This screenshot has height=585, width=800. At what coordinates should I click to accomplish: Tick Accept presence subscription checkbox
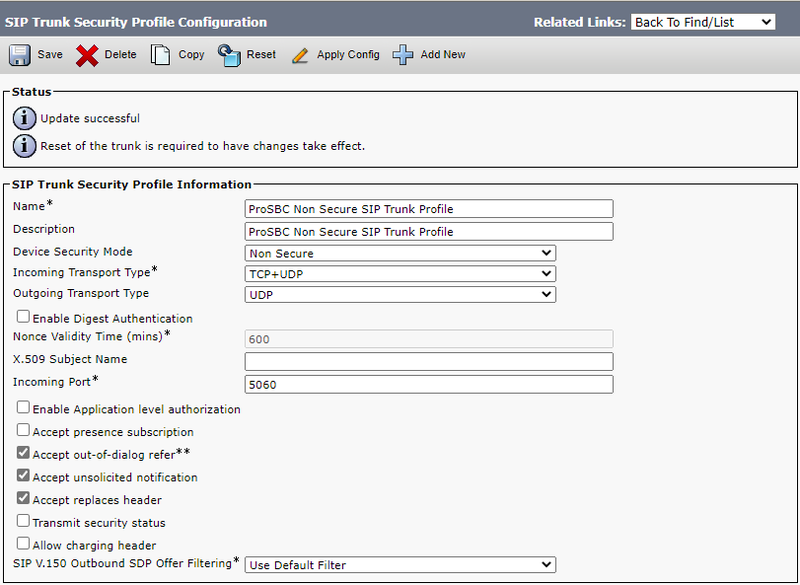[x=23, y=430]
